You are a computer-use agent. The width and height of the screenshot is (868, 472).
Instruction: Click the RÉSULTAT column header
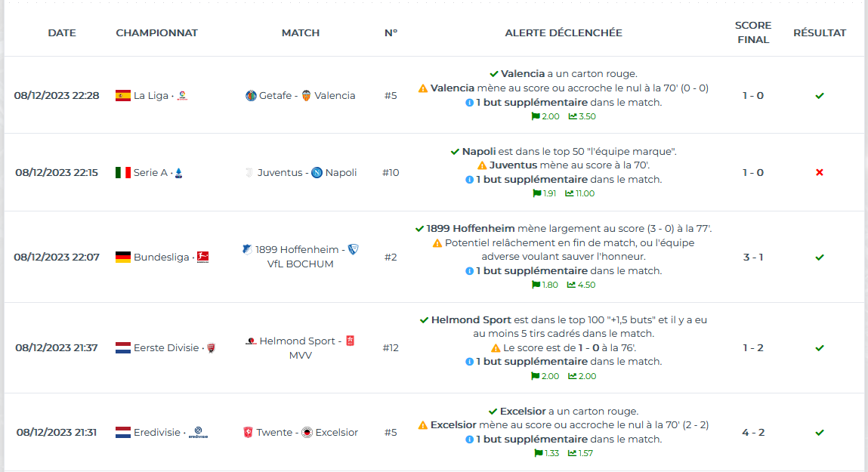[820, 32]
